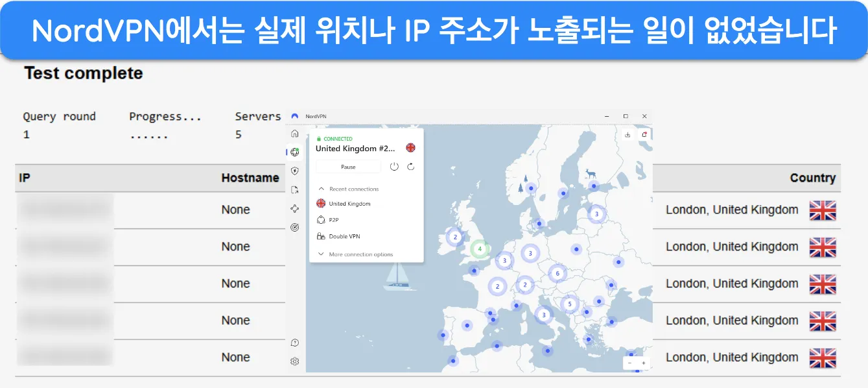Open the help question-mark icon in sidebar
Screen dimensions: 868x388
295,343
